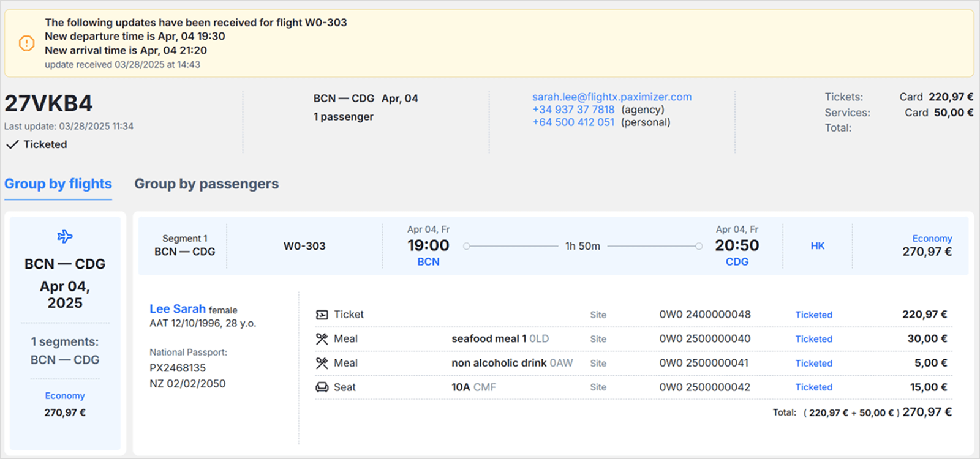980x459 pixels.
Task: Click service number 0W0 2500000041
Action: click(704, 363)
